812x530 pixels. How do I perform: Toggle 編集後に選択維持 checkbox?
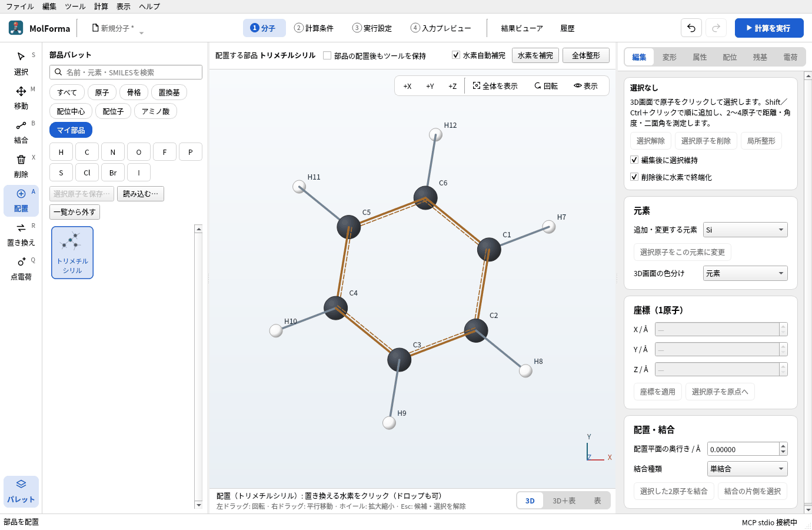click(634, 160)
